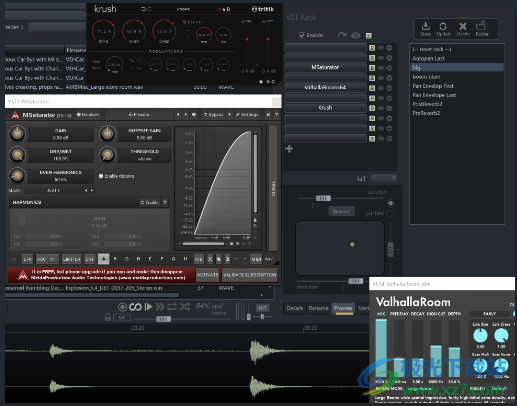Remove Krush from rack with minus icon
This screenshot has width=517, height=406.
[389, 108]
